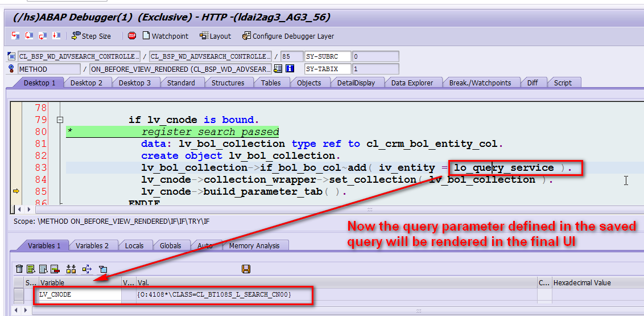Click the event type icon beside METHOD
Screen dimensions: 644x316
11,69
